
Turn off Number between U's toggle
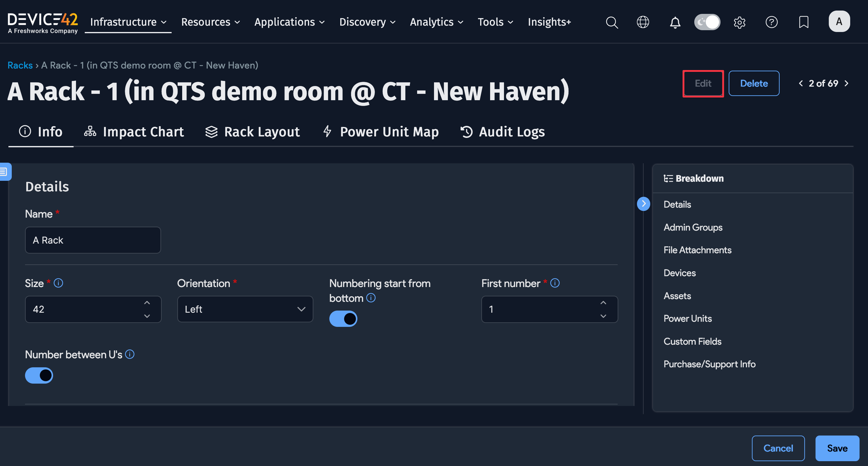coord(39,375)
